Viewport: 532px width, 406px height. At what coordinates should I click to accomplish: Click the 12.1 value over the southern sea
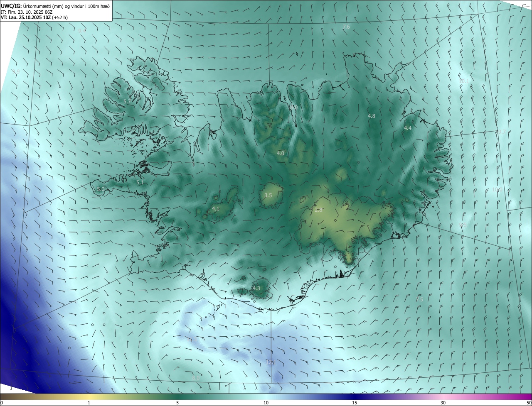271,362
